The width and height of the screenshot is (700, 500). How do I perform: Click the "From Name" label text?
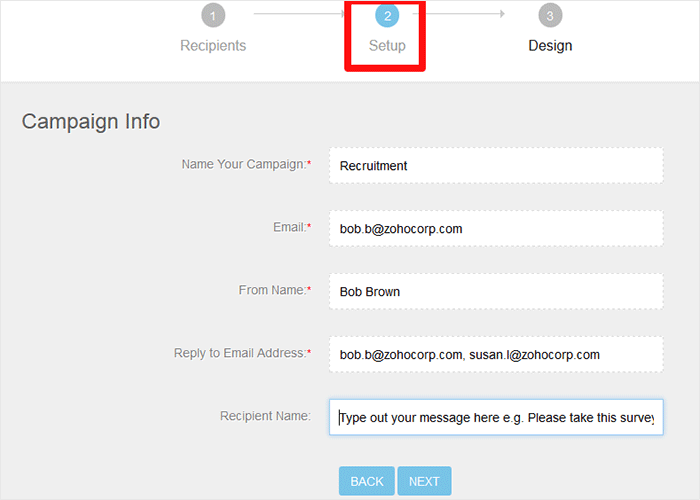pyautogui.click(x=274, y=290)
